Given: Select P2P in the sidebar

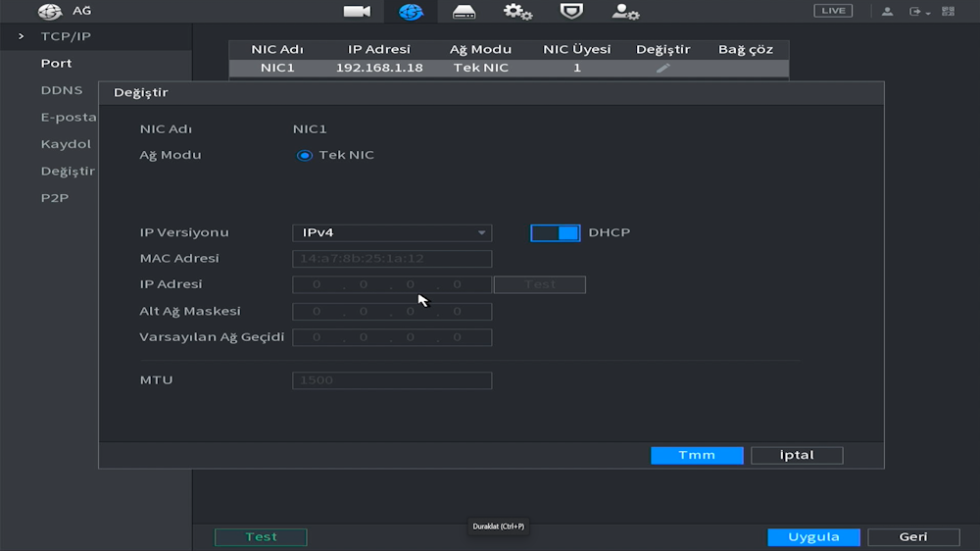Looking at the screenshot, I should point(54,198).
